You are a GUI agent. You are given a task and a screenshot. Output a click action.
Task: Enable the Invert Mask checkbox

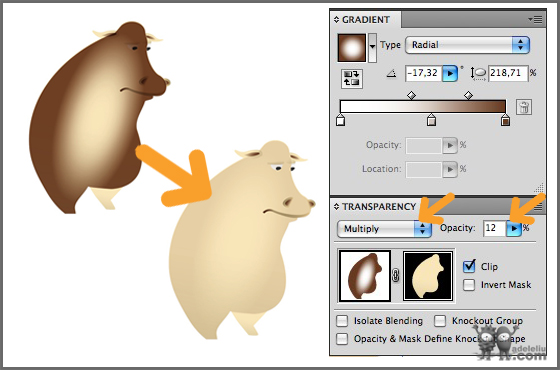(x=469, y=285)
